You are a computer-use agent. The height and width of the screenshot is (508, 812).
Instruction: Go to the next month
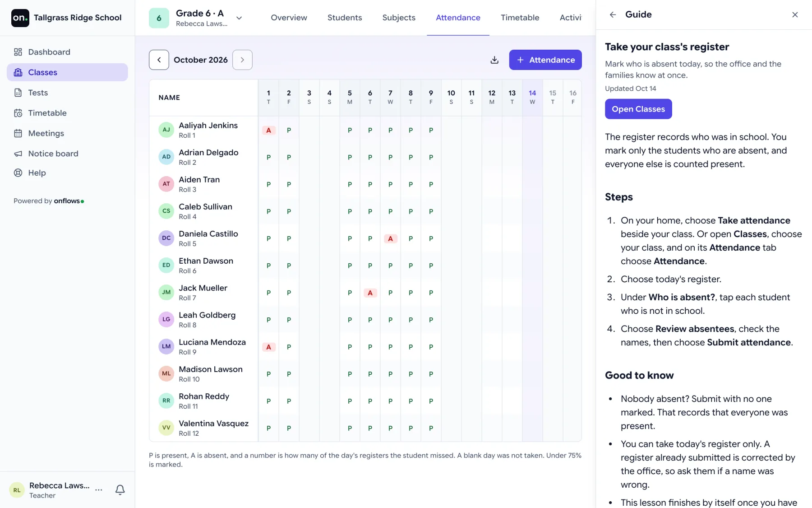(x=242, y=60)
